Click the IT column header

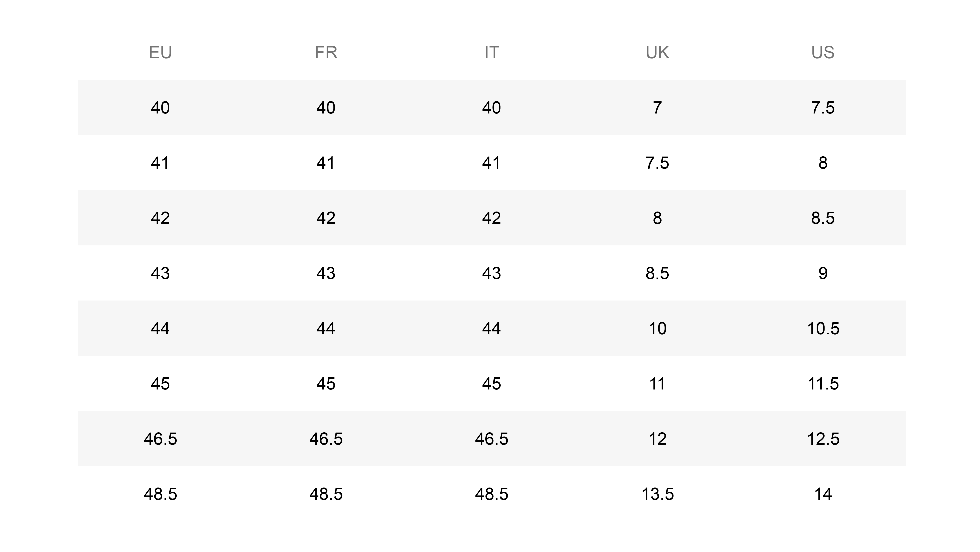(492, 53)
